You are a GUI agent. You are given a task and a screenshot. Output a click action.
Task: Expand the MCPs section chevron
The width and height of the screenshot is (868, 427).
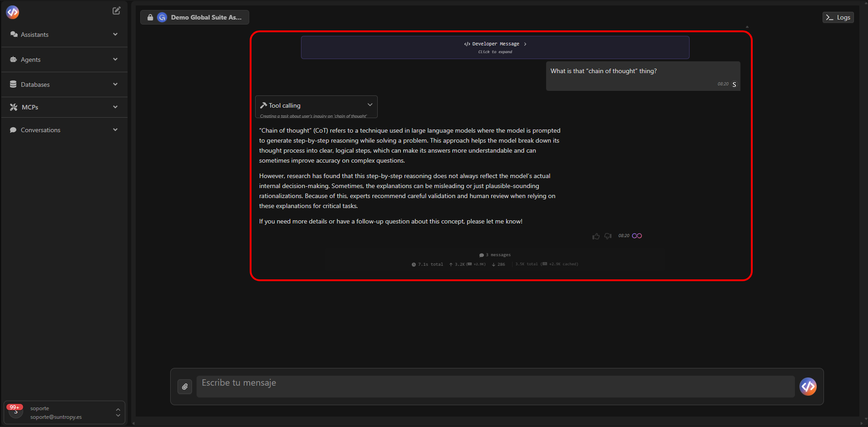(x=115, y=107)
